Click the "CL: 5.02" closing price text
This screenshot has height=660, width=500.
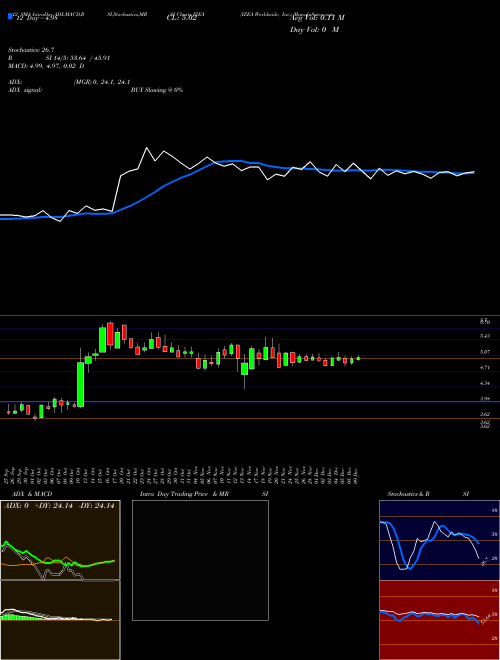coord(181,18)
